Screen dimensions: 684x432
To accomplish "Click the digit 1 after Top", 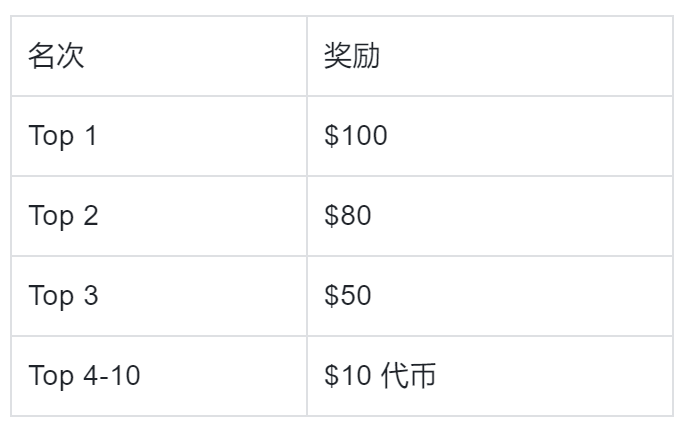I will 91,136.
